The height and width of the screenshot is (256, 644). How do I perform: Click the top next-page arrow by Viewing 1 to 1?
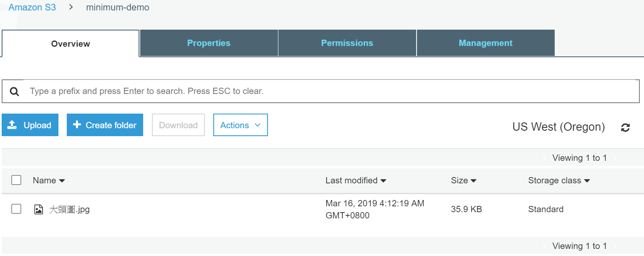pos(615,158)
